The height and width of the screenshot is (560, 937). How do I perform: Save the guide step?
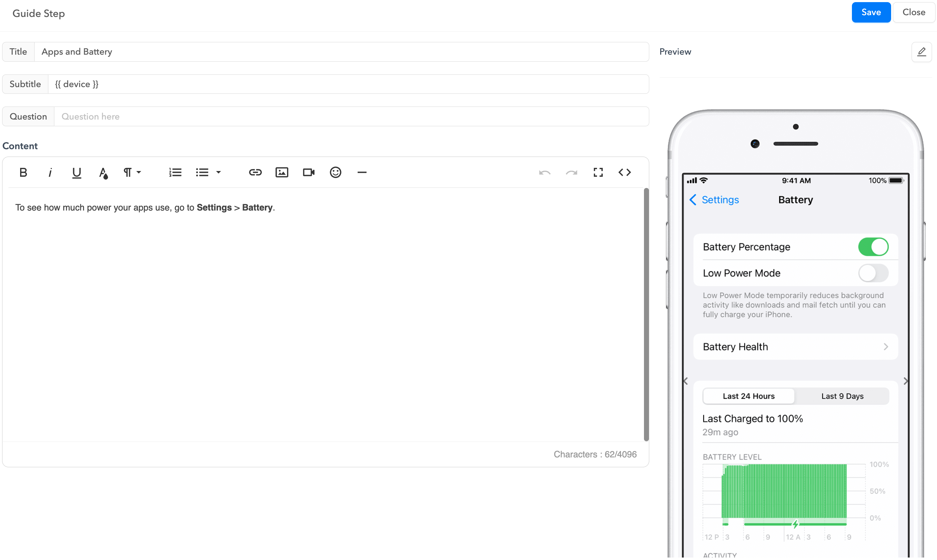(x=871, y=12)
